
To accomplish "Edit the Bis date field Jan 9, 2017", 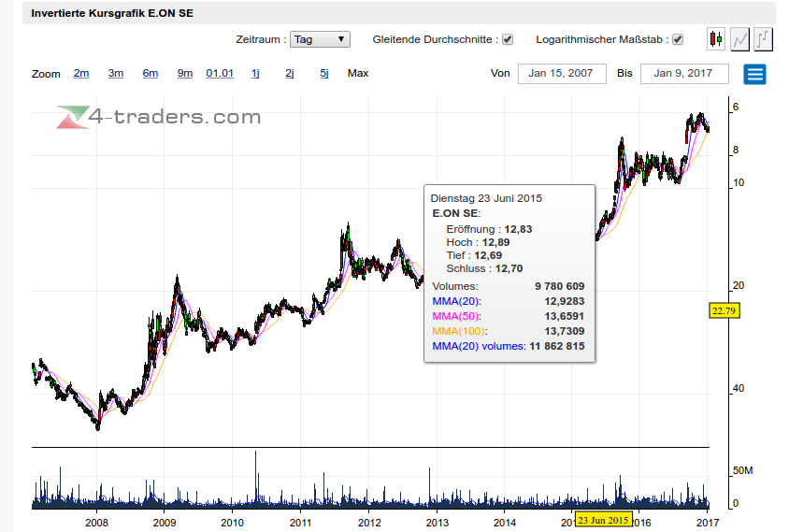I will [684, 74].
